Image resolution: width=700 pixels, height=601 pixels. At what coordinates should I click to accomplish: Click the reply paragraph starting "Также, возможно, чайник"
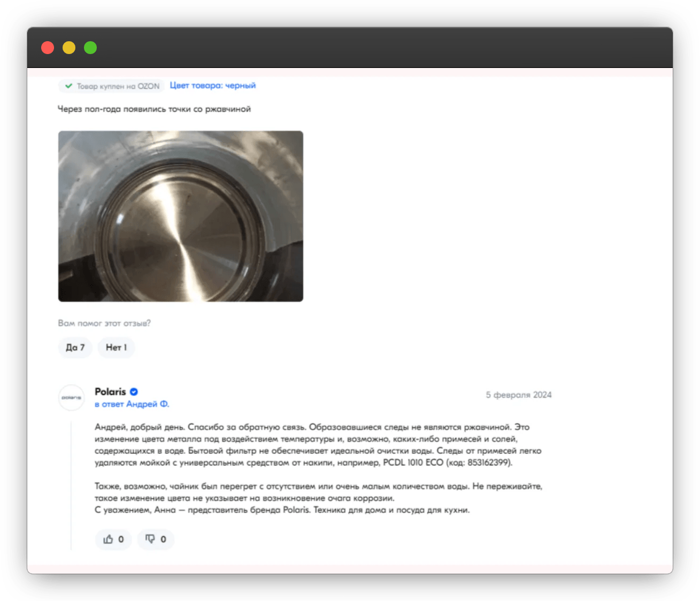click(x=319, y=492)
